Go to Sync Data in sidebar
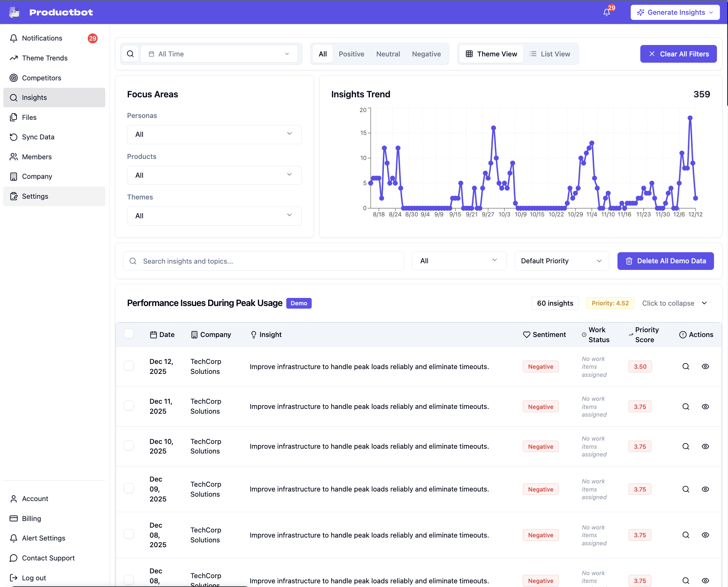Screen dimensions: 728x587 point(38,137)
